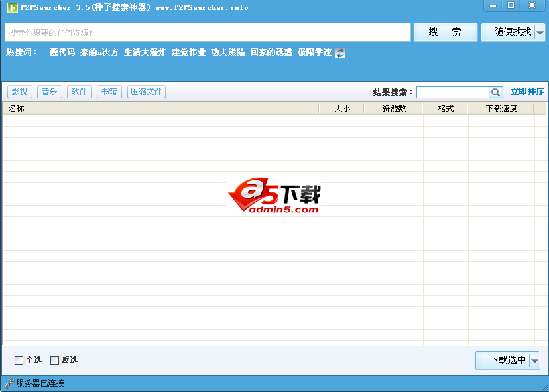Viewport: 549px width, 392px height.
Task: Search hot keyword 源代码
Action: pos(62,52)
